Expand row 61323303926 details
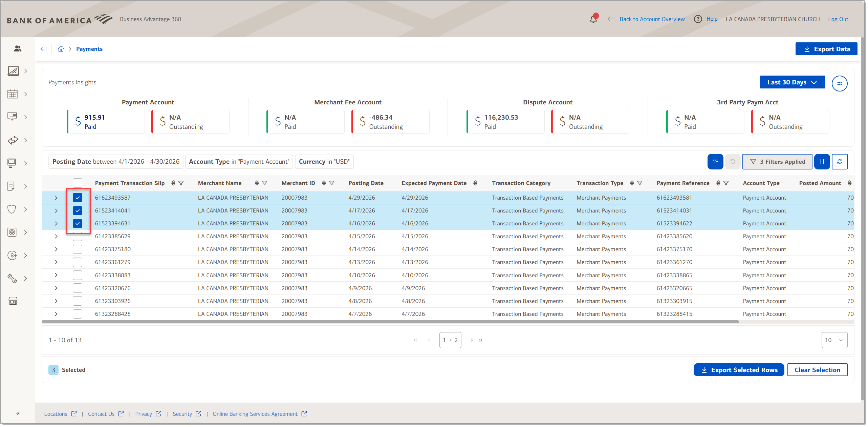 coord(56,301)
